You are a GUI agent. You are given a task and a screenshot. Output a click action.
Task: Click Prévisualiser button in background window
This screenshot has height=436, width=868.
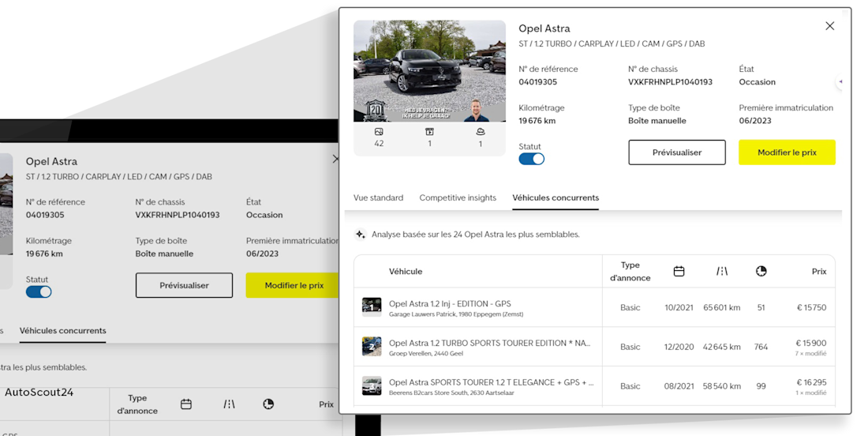(x=185, y=285)
